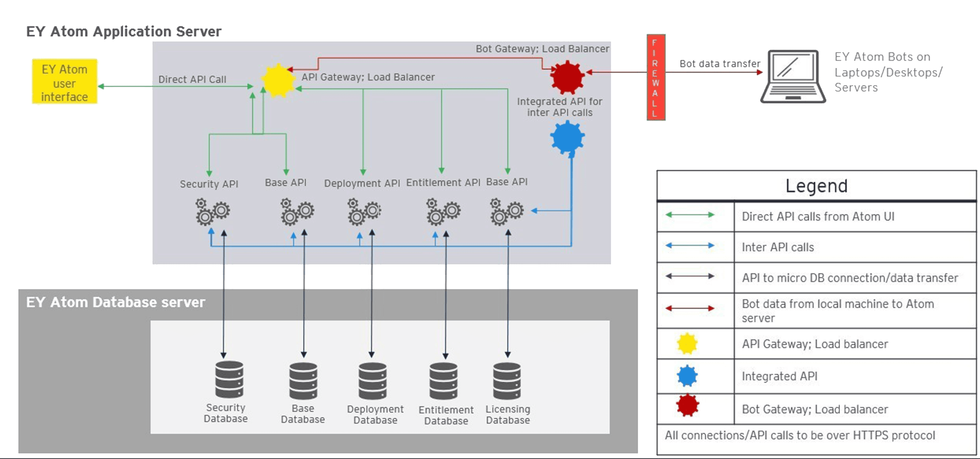Click the 'API Gateway; Load Balancer' diagram label

[368, 77]
